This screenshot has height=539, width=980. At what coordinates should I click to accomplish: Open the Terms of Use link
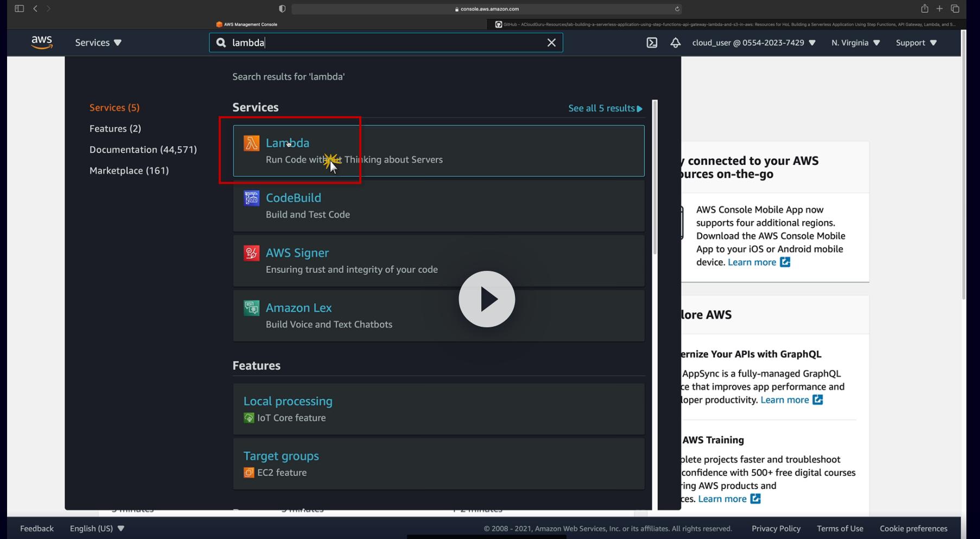840,529
